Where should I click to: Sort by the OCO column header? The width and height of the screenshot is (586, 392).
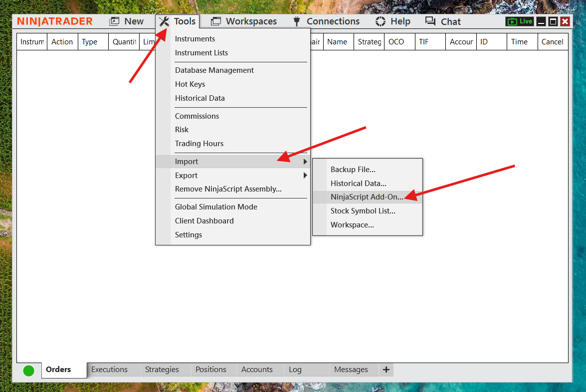pos(399,42)
